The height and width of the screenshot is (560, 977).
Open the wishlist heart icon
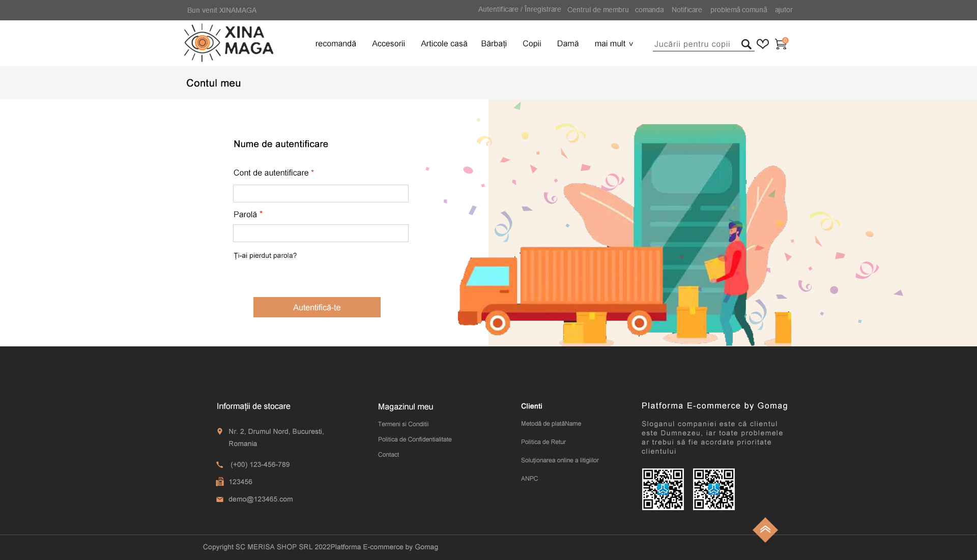(x=763, y=44)
